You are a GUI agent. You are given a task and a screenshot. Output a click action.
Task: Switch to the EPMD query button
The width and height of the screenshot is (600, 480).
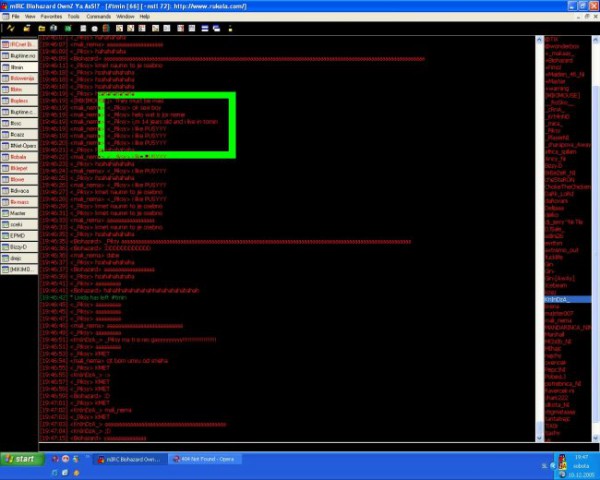(19, 236)
